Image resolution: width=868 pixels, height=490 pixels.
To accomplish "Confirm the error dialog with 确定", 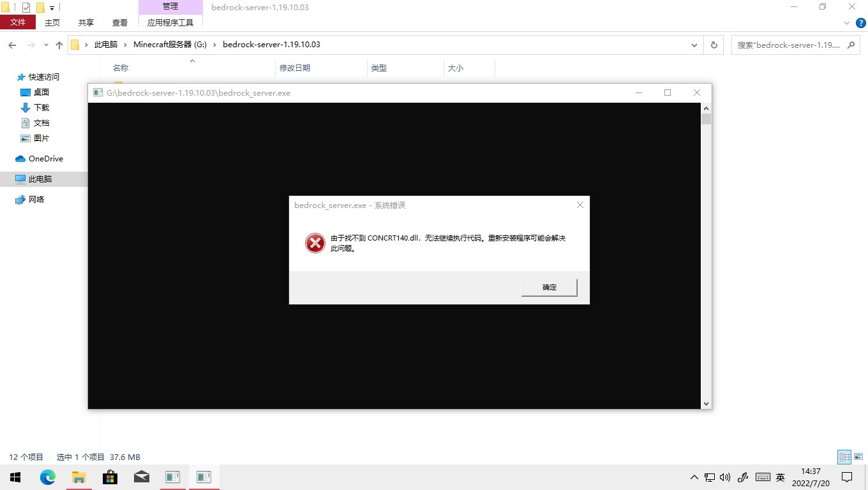I will pos(550,287).
